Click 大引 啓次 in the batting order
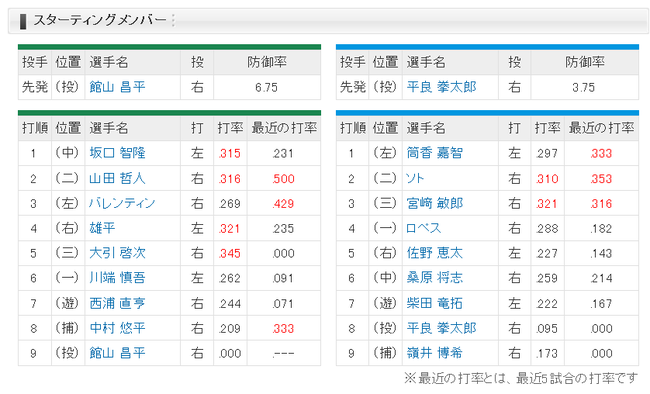This screenshot has width=650, height=394. click(117, 253)
